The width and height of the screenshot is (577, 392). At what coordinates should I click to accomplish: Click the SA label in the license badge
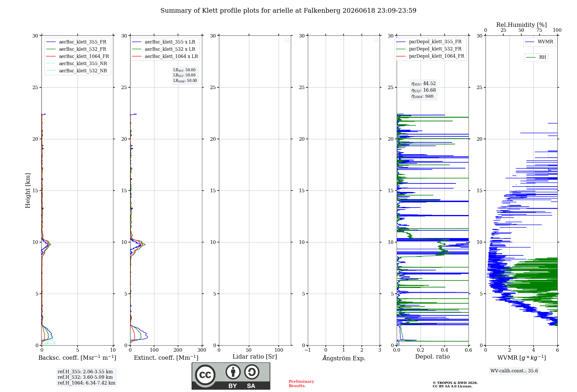point(251,386)
